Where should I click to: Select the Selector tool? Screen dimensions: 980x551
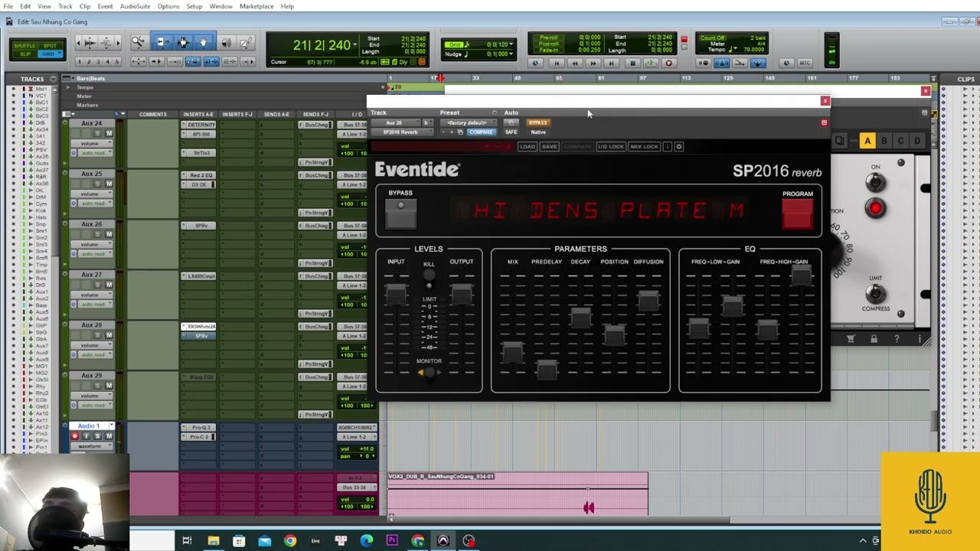182,43
